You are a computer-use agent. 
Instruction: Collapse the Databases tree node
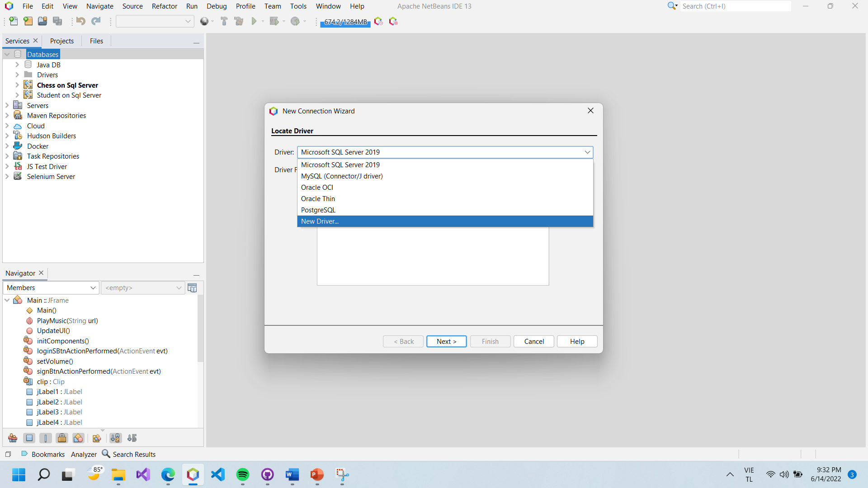click(x=7, y=54)
